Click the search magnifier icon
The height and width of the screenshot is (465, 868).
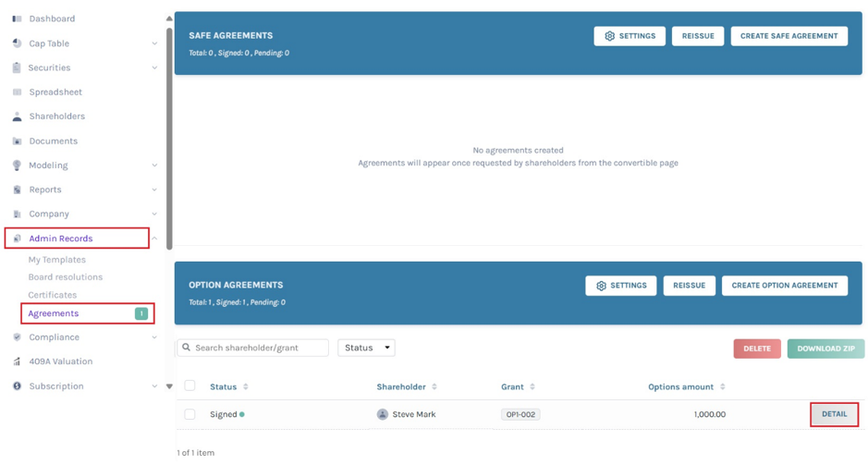point(187,348)
